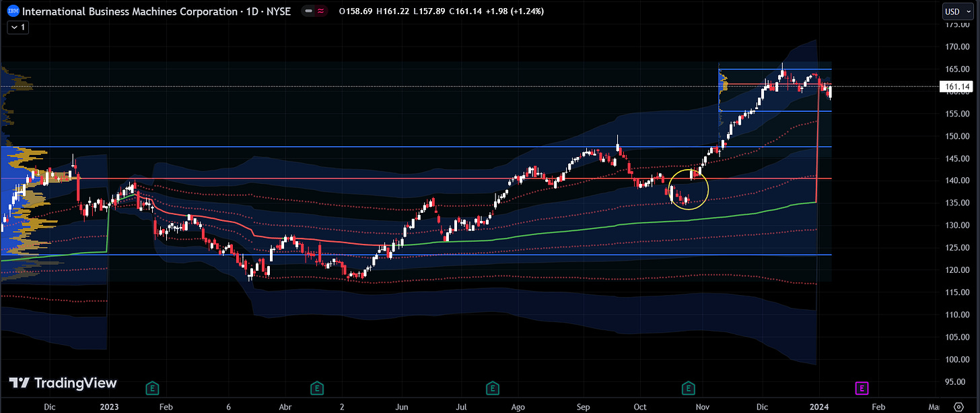The image size is (980, 413).
Task: Click the IBM logo icon in the chart legend
Action: [13, 11]
